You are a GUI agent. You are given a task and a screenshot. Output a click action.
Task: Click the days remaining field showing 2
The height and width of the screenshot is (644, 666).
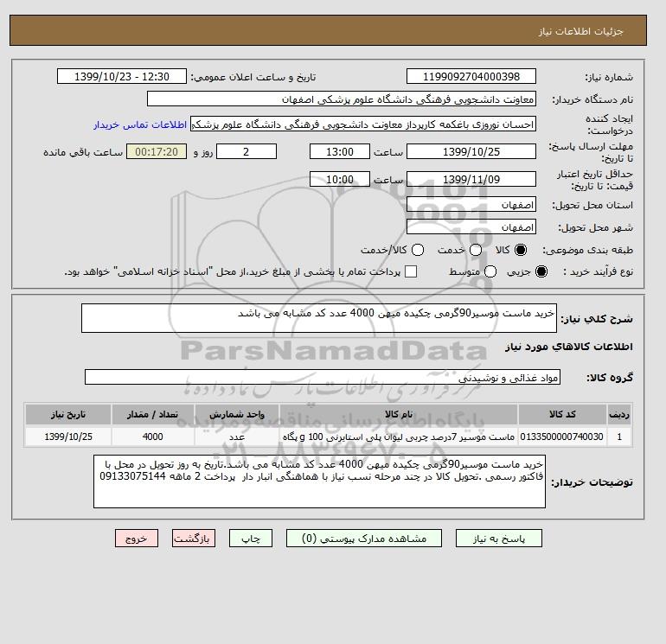247,151
